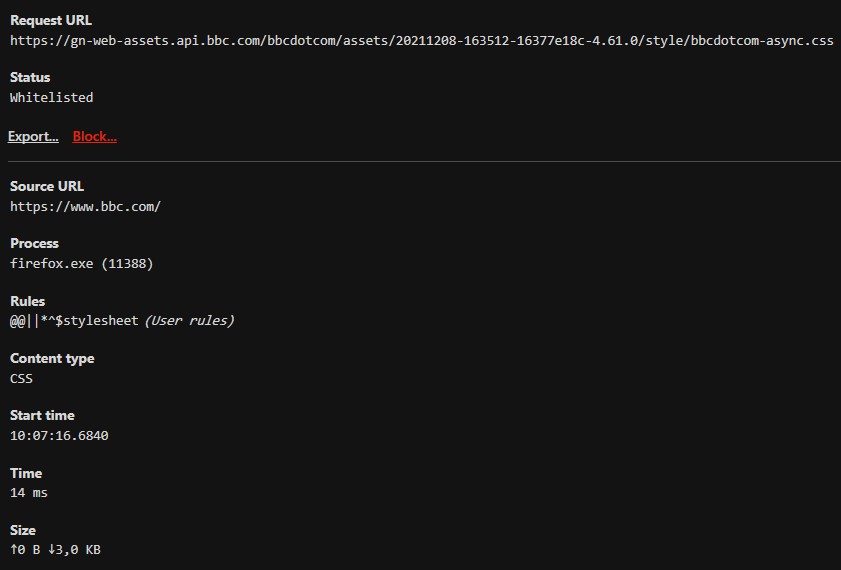The width and height of the screenshot is (841, 570).
Task: Click the firefox.exe (11388) process value
Action: point(81,264)
